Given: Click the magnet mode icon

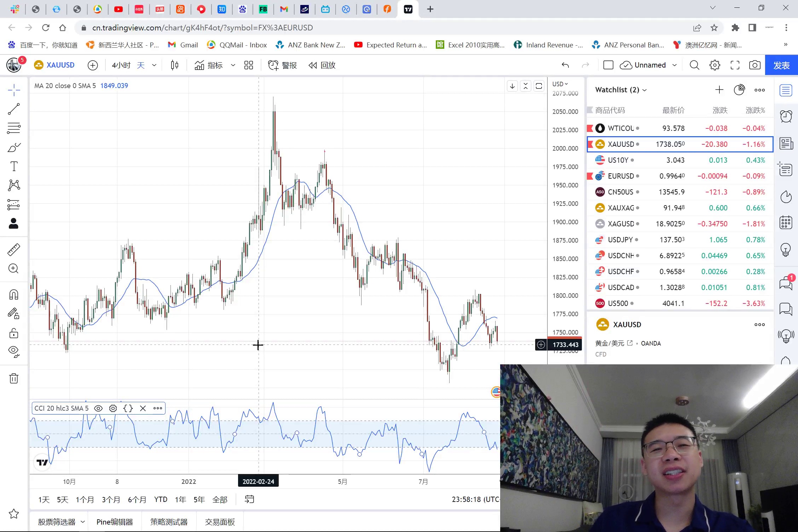Looking at the screenshot, I should pos(14,294).
